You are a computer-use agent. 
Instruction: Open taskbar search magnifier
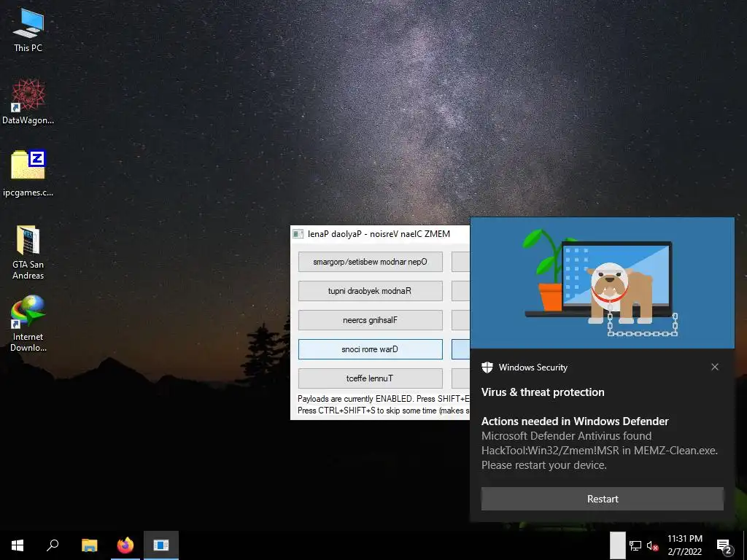click(53, 545)
